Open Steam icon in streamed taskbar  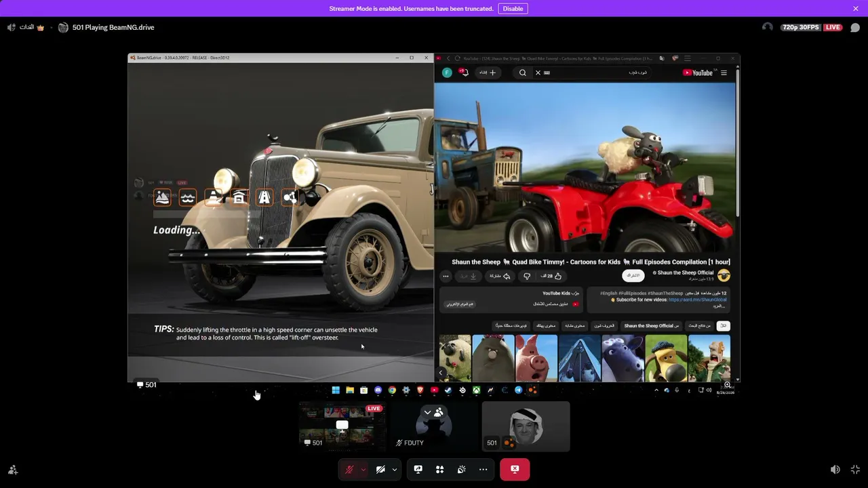(x=448, y=390)
